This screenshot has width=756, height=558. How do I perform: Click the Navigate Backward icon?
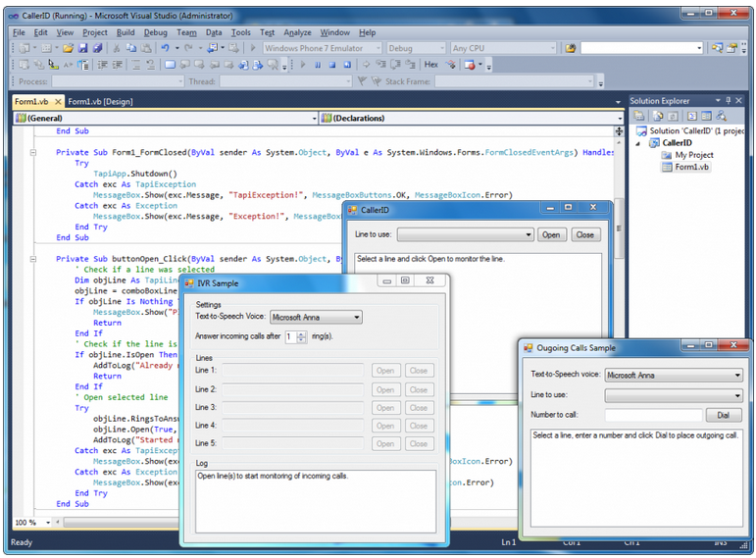coord(212,48)
